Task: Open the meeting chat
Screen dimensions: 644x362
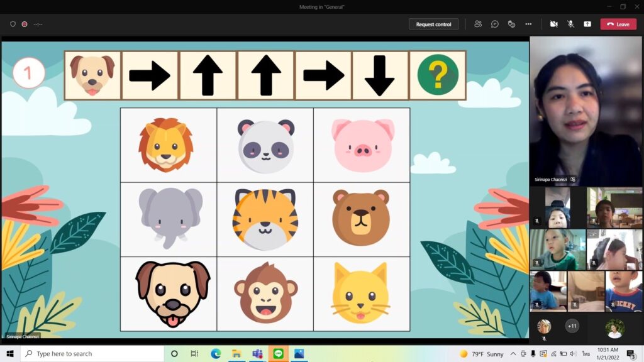Action: point(495,24)
